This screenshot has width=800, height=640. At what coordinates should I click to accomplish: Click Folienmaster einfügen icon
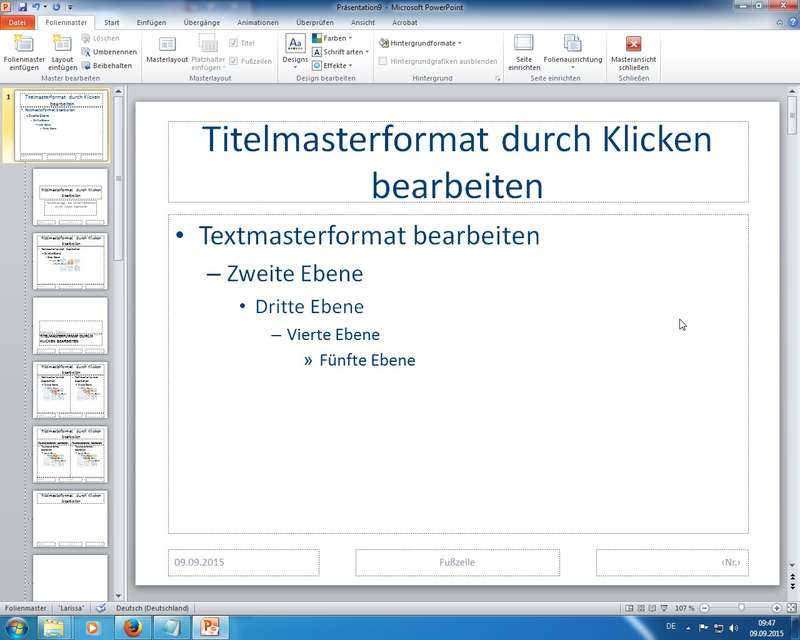[x=24, y=50]
